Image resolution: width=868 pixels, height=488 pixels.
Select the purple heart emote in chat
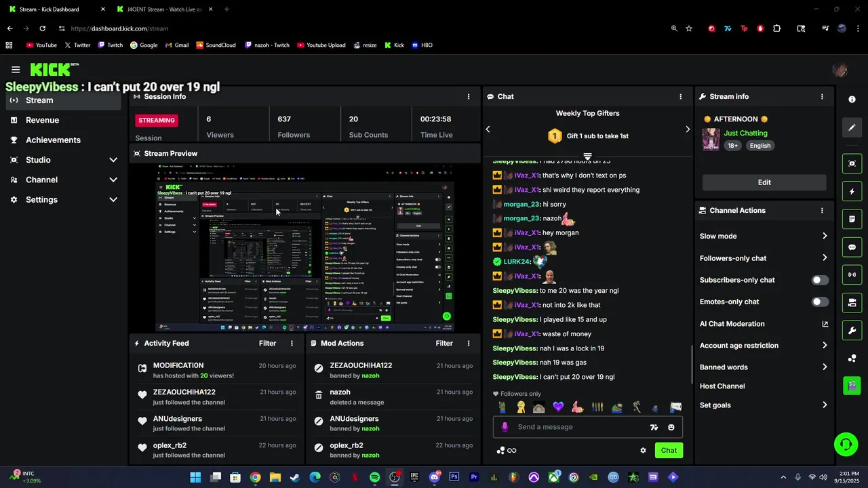tap(558, 407)
